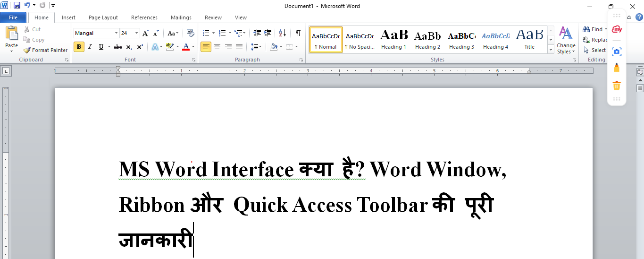644x259 pixels.
Task: Click the Paste clipboard icon
Action: pos(11,34)
